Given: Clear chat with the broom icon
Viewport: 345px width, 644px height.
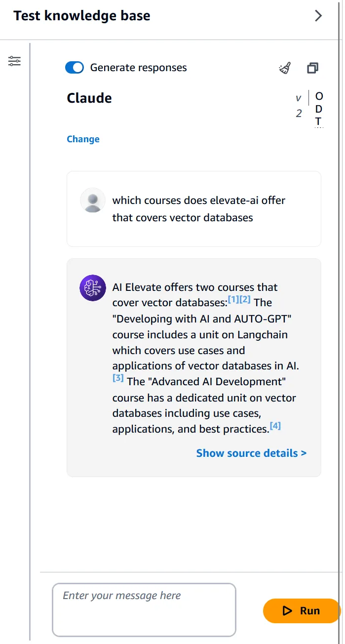Looking at the screenshot, I should point(285,68).
